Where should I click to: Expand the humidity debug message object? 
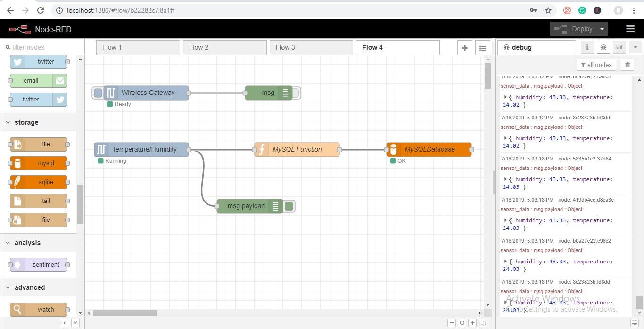(505, 97)
